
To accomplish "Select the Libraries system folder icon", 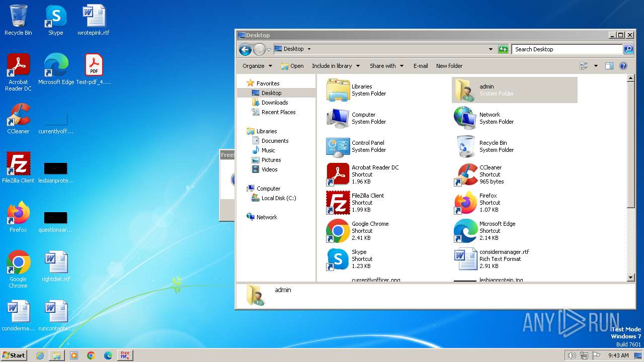I will pyautogui.click(x=338, y=90).
